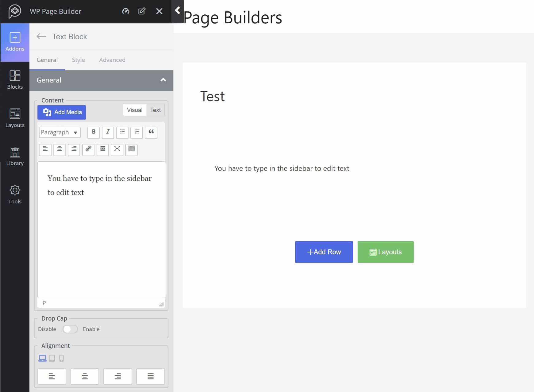Open the Paragraph format dropdown
The image size is (534, 392).
tap(60, 133)
